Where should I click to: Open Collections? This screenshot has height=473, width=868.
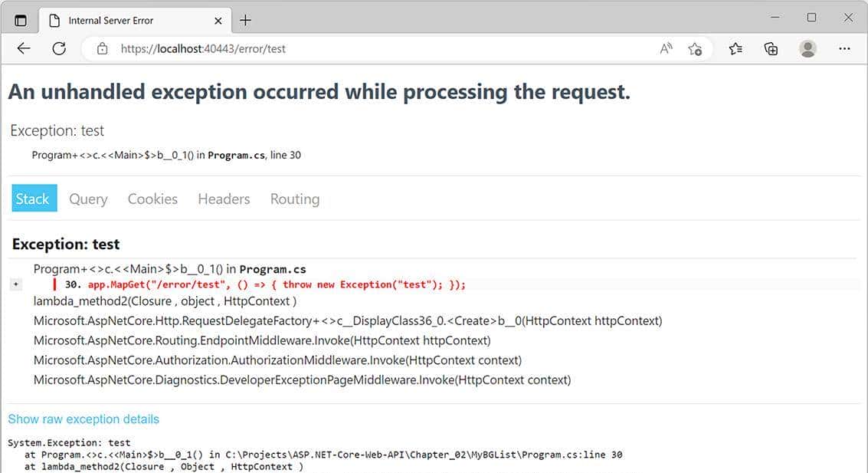click(771, 48)
